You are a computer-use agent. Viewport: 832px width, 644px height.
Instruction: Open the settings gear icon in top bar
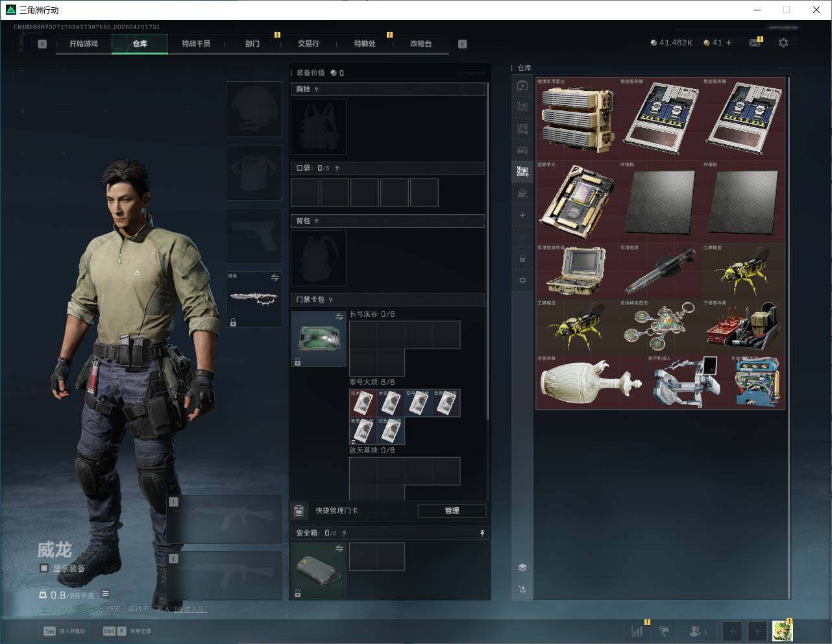pos(783,43)
